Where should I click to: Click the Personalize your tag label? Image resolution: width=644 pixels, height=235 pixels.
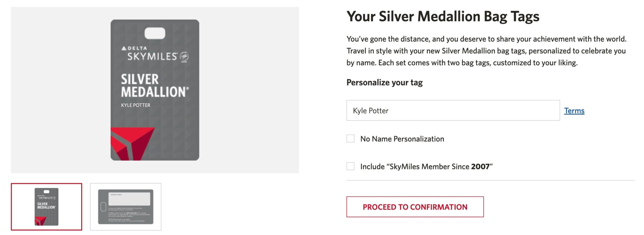[384, 82]
